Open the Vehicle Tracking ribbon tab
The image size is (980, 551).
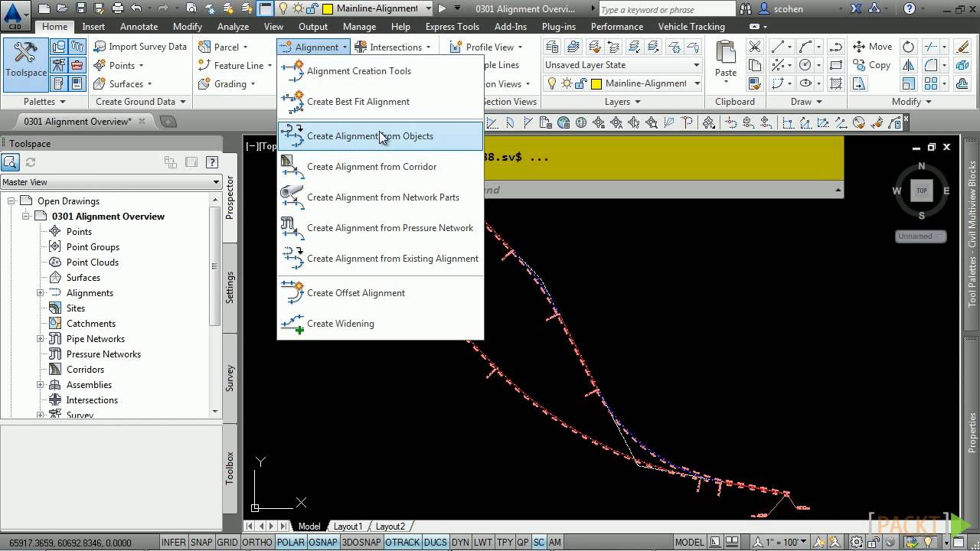(691, 26)
